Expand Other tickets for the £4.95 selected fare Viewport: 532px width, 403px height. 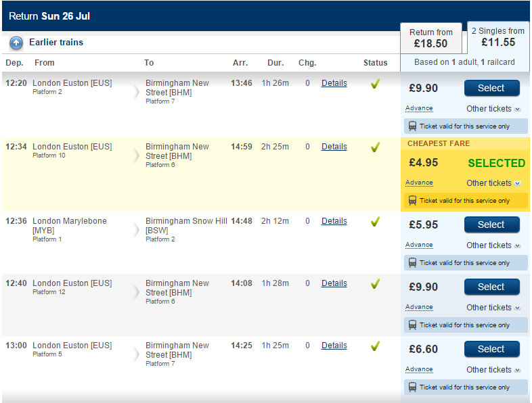point(493,183)
